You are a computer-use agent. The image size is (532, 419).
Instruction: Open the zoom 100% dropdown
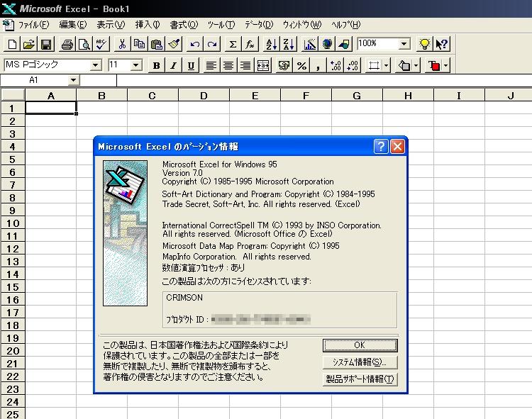pos(404,44)
